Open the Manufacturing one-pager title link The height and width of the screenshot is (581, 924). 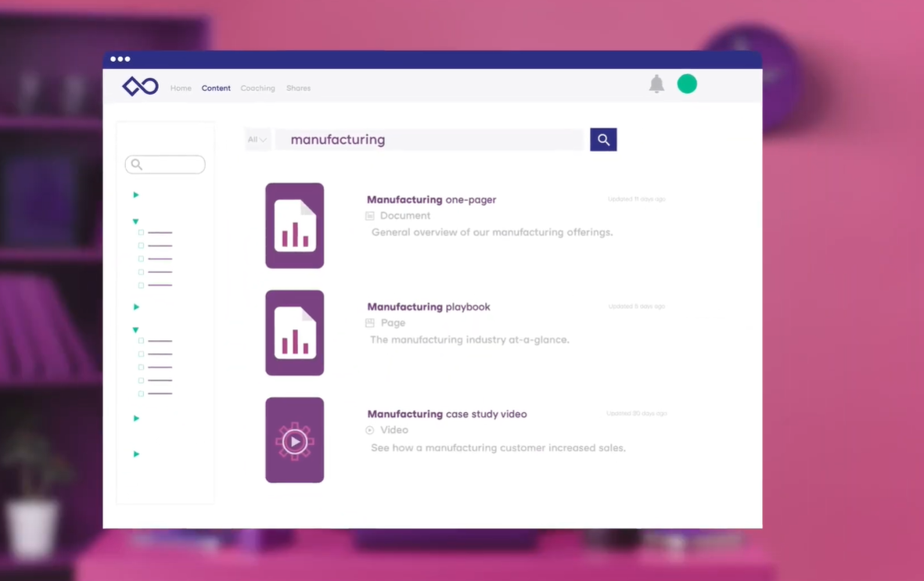(x=431, y=199)
